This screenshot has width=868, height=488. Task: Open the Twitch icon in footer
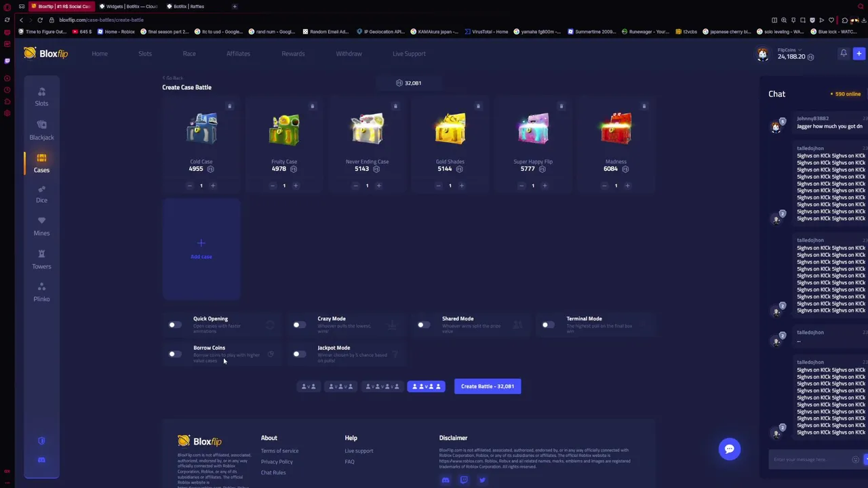(x=464, y=480)
